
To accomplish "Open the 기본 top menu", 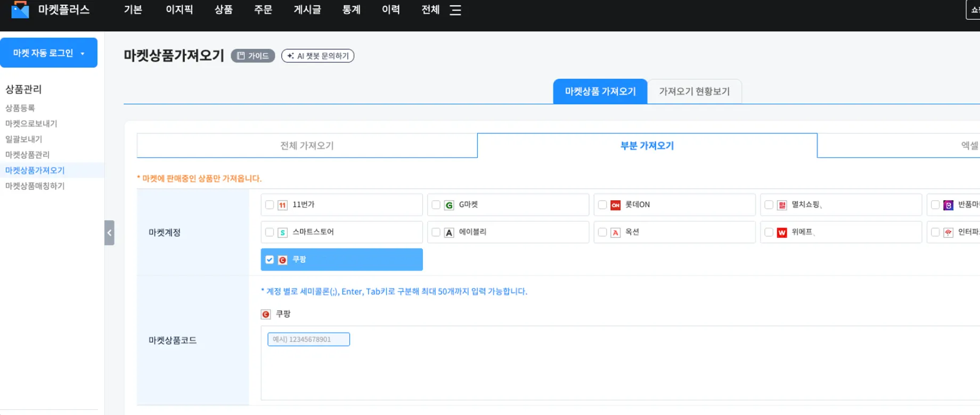I will 133,10.
